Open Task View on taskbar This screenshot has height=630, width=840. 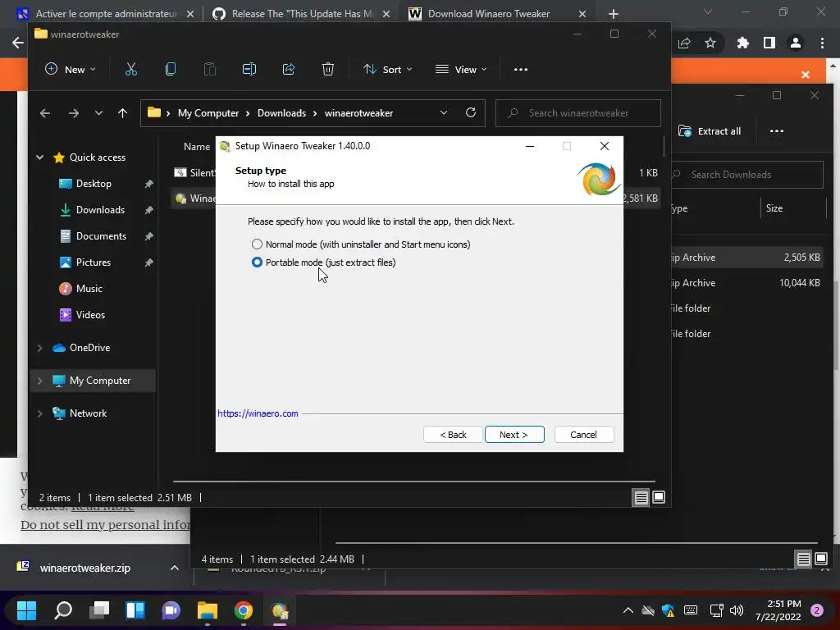(99, 610)
